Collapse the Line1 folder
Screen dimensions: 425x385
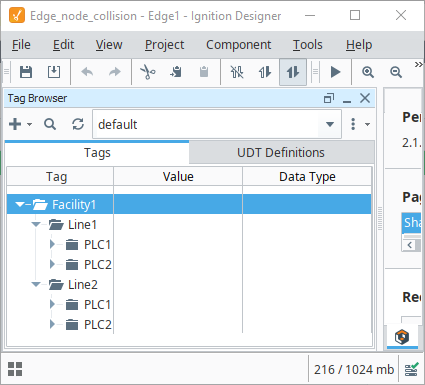click(x=36, y=224)
